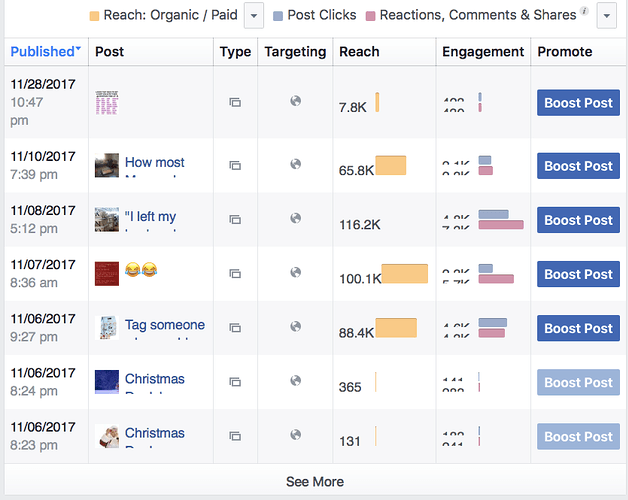
Task: Open dropdown next to Reactions, Comments & Shares
Action: pyautogui.click(x=606, y=16)
